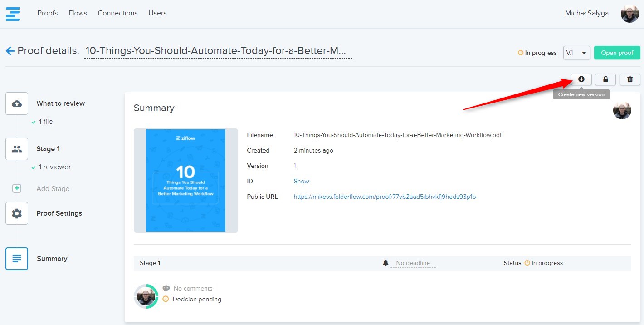Screen dimensions: 644x325
Task: Click the back arrow beside Proof details
Action: 10,51
